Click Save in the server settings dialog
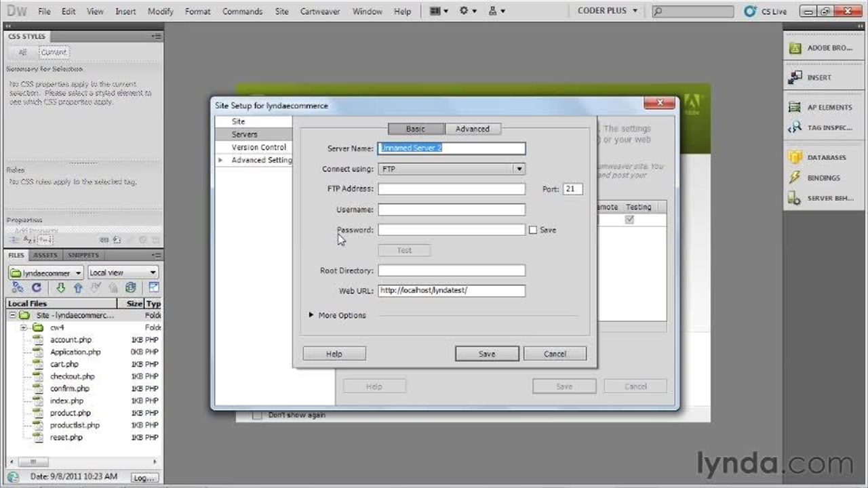This screenshot has height=488, width=868. click(x=487, y=354)
